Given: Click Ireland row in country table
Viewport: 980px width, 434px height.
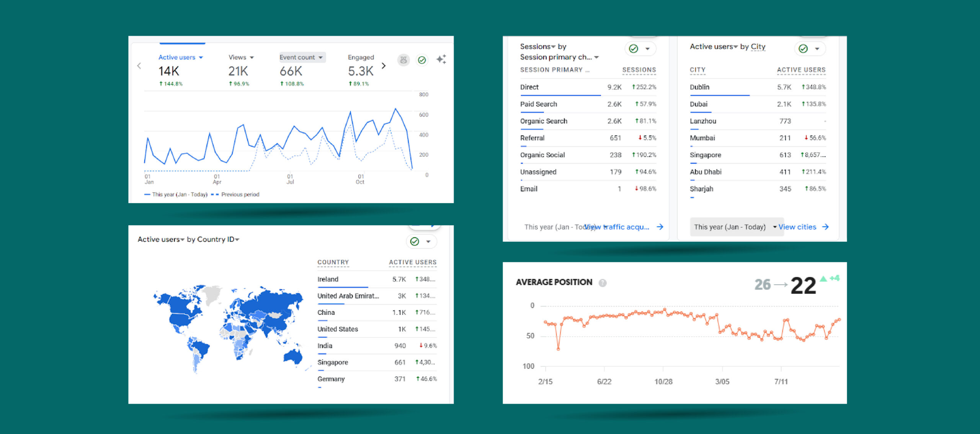Looking at the screenshot, I should click(x=328, y=279).
